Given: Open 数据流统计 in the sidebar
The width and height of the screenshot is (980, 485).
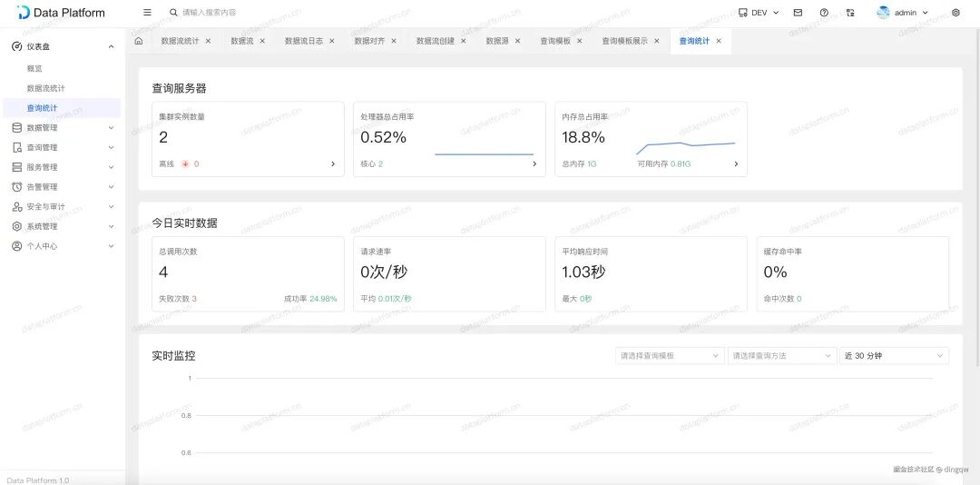Looking at the screenshot, I should [x=63, y=88].
